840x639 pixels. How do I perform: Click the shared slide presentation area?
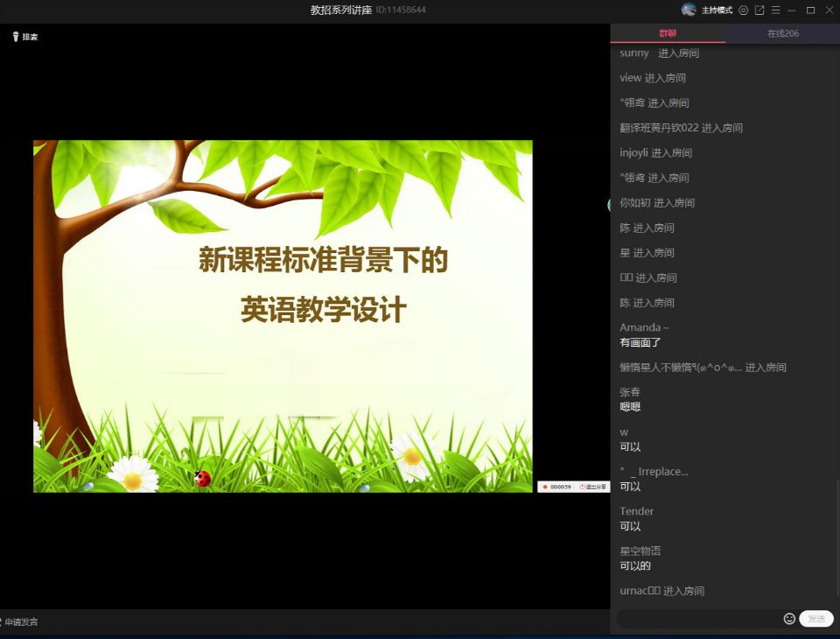point(283,316)
